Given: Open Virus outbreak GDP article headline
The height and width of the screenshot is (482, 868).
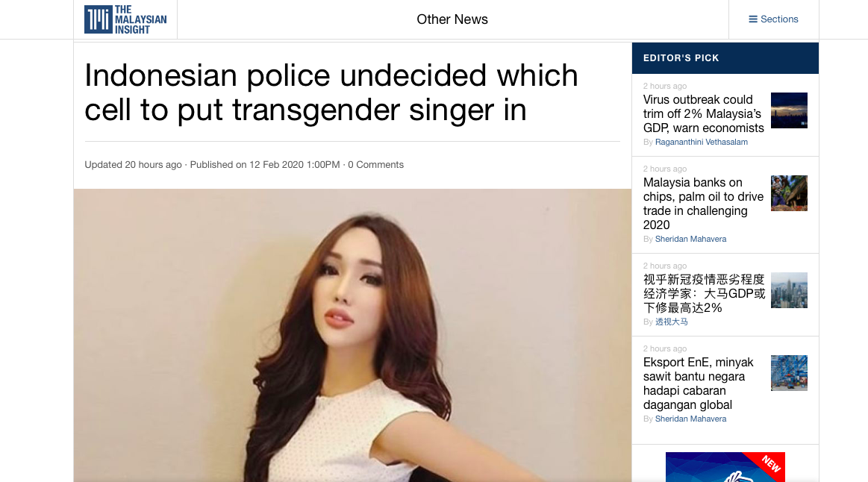Looking at the screenshot, I should click(x=704, y=114).
